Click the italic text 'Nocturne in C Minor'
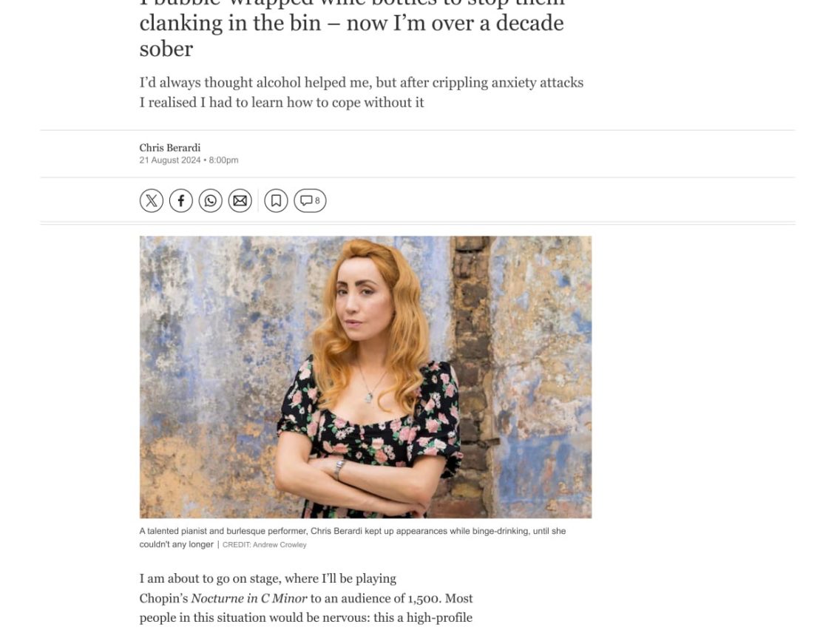The image size is (840, 630). [248, 598]
